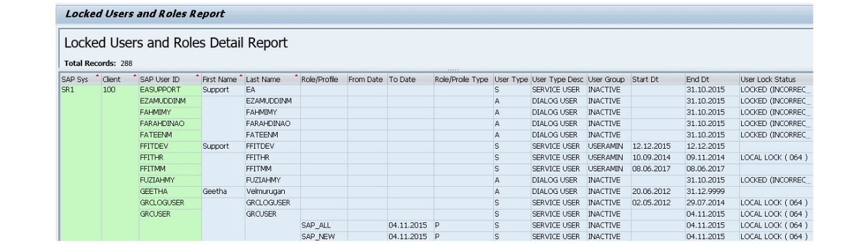Select FFITDEV in SAP User ID column

click(x=170, y=146)
